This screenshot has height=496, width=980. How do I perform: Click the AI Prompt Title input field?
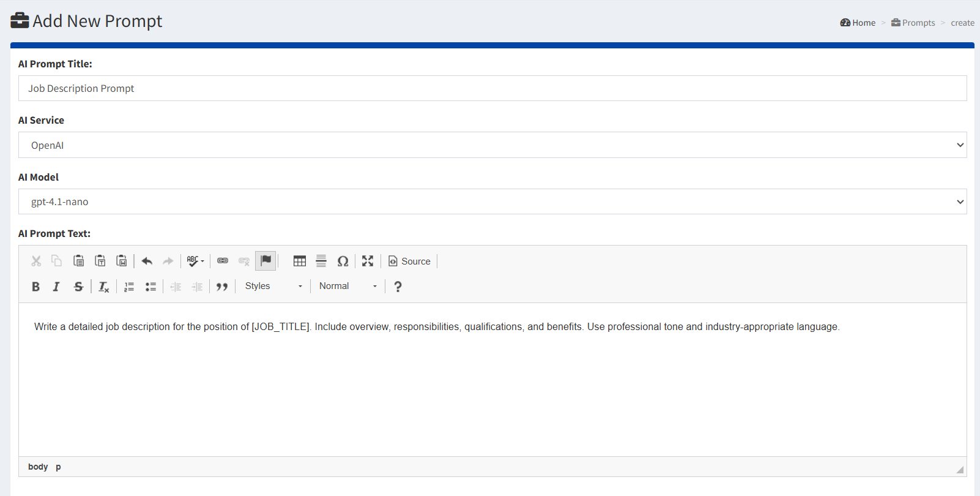pyautogui.click(x=492, y=89)
